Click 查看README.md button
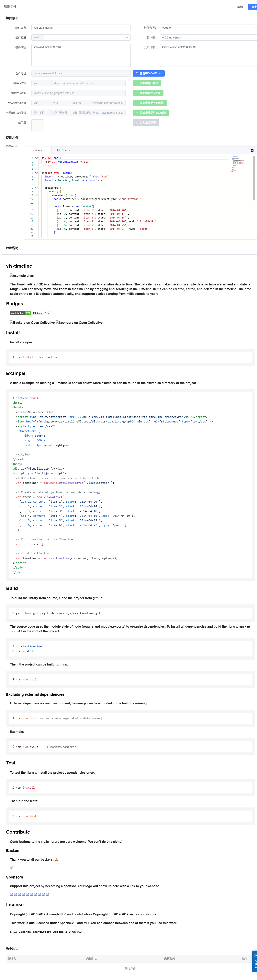Screen dimensions: 257x980 [149, 73]
